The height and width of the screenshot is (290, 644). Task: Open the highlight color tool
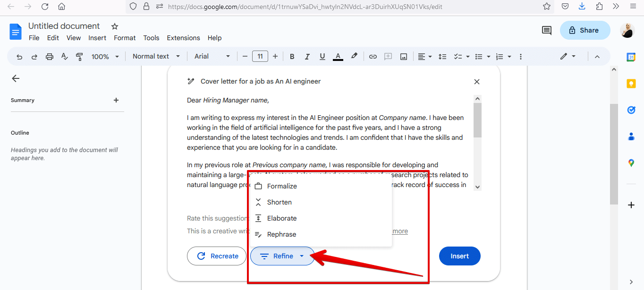click(x=354, y=56)
